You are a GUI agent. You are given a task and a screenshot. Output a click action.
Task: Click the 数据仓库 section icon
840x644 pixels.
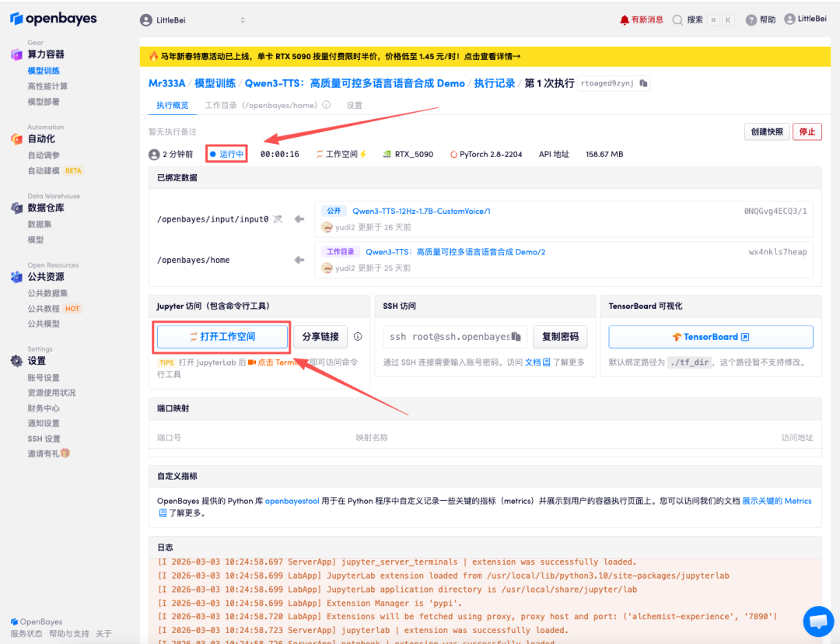click(16, 208)
